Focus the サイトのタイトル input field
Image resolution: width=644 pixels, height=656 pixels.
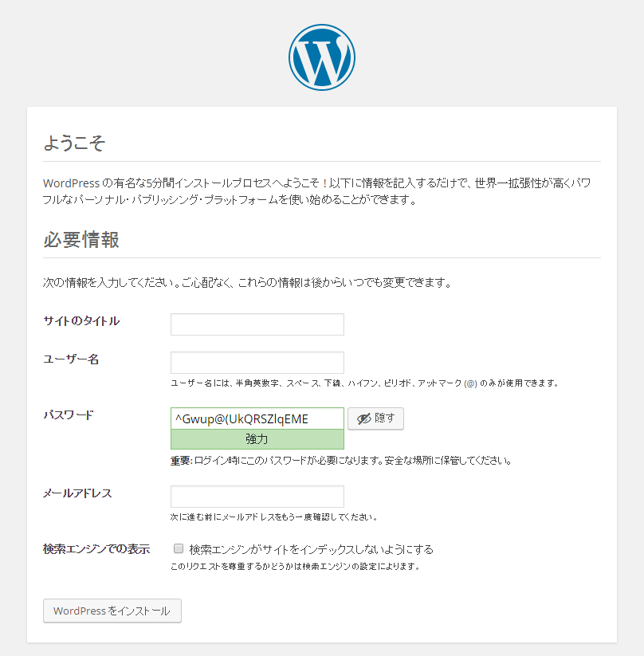[x=257, y=324]
